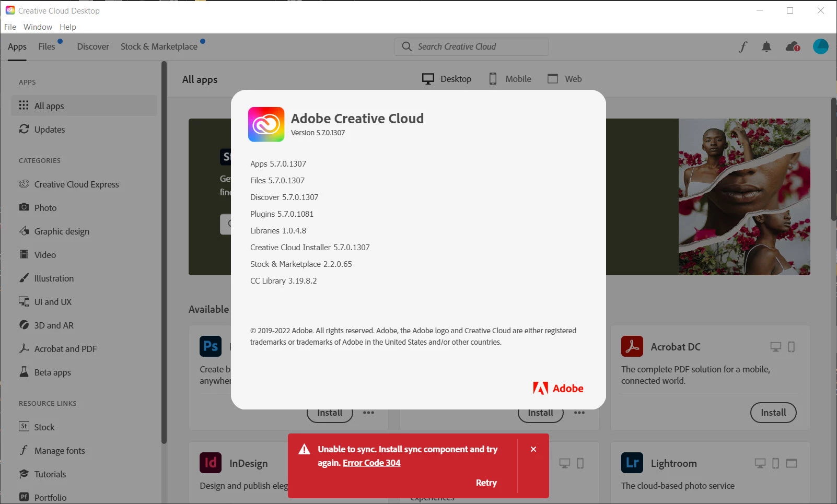The height and width of the screenshot is (504, 837).
Task: Click the main content scrollbar thumb
Action: click(833, 159)
